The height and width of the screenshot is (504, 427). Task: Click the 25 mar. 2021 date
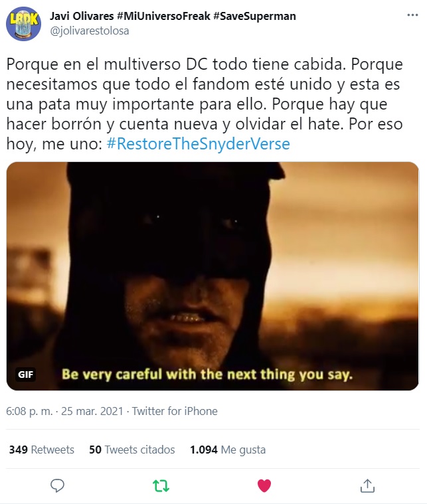[x=92, y=411]
